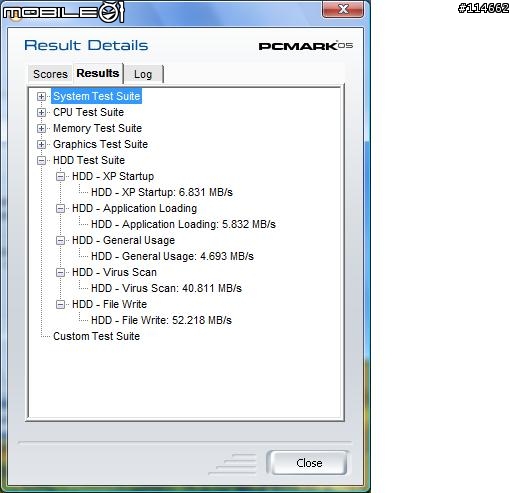Image resolution: width=512 pixels, height=493 pixels.
Task: Expand the CPU Test Suite node
Action: (41, 112)
